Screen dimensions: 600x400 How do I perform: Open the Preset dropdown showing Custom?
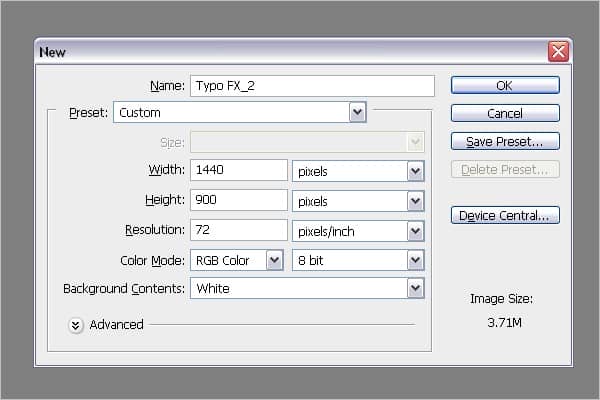[240, 112]
